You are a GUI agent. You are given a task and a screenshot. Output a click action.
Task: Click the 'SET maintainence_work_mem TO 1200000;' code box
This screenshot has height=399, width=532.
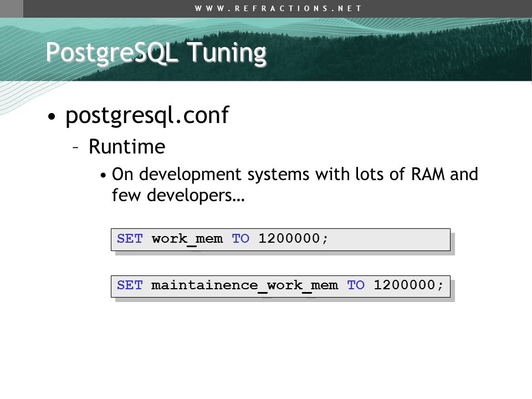pos(280,287)
